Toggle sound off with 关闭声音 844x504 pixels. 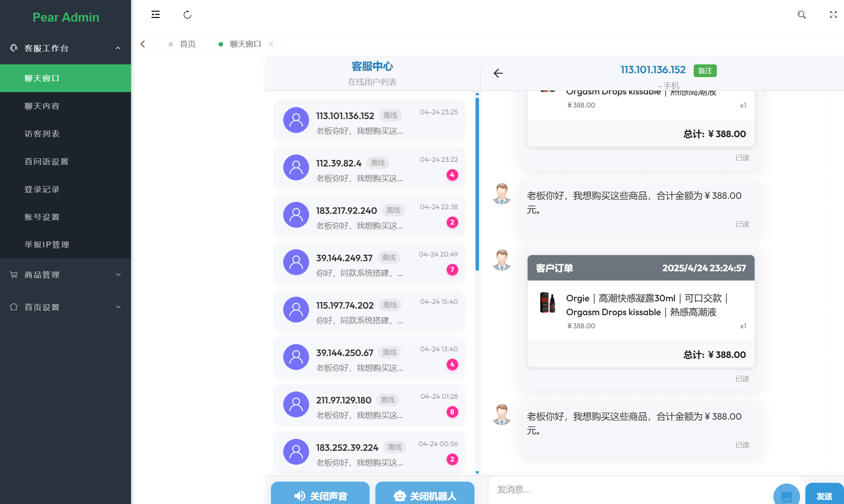coord(320,495)
